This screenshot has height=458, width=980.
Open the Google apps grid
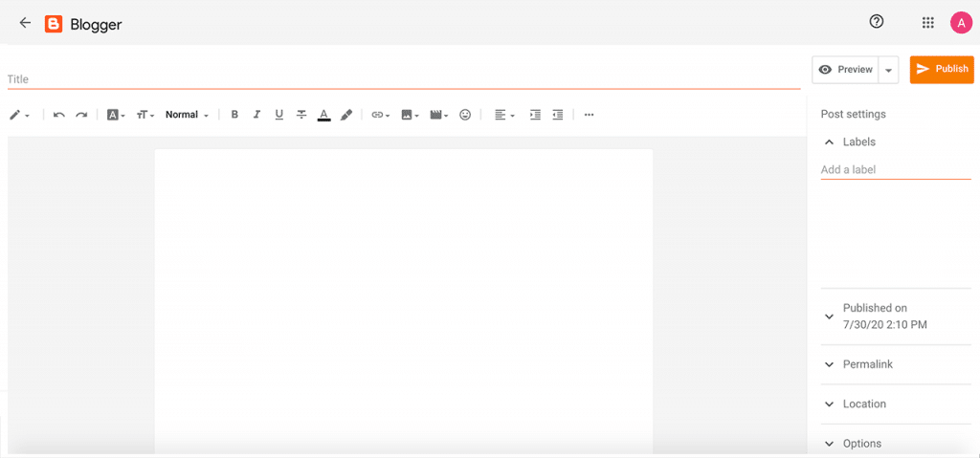(928, 23)
